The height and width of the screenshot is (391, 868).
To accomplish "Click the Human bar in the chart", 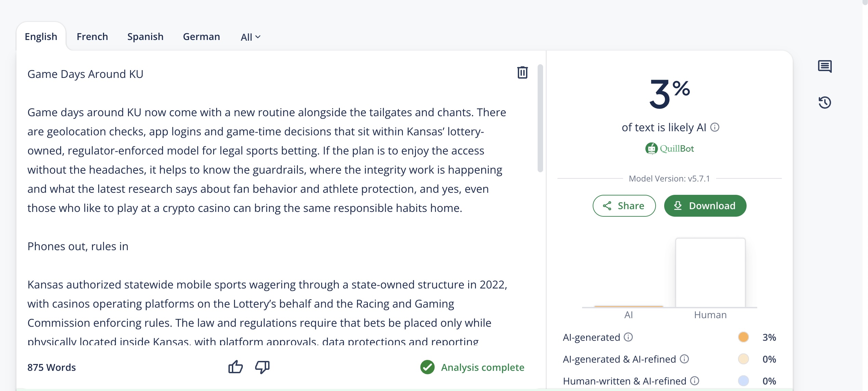I will click(x=710, y=273).
